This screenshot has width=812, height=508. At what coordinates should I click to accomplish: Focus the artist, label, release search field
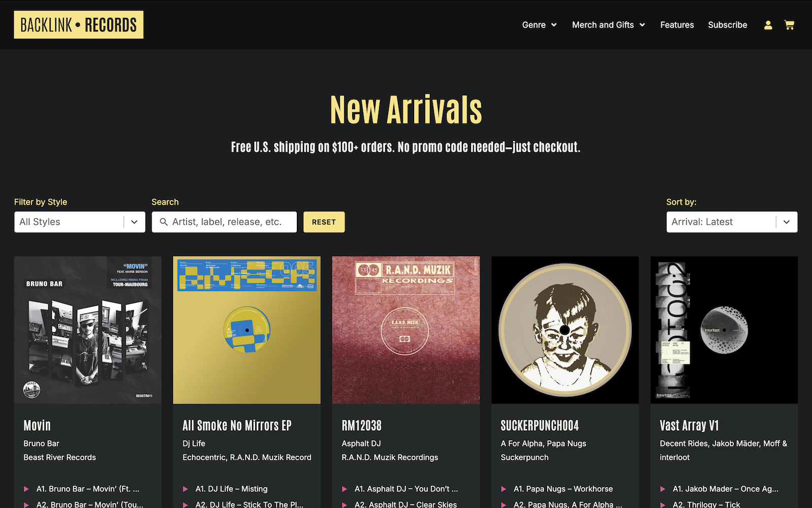pyautogui.click(x=224, y=222)
